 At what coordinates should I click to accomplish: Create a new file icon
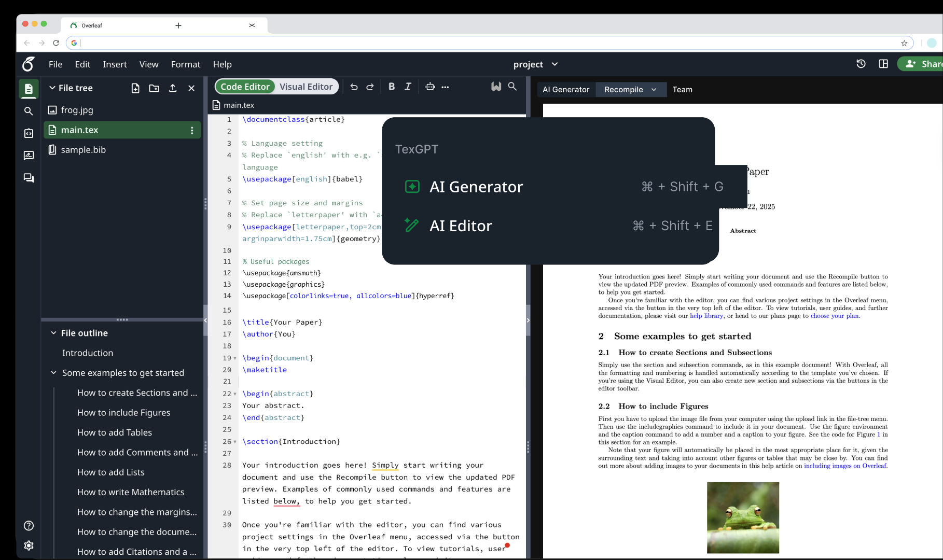pos(135,88)
